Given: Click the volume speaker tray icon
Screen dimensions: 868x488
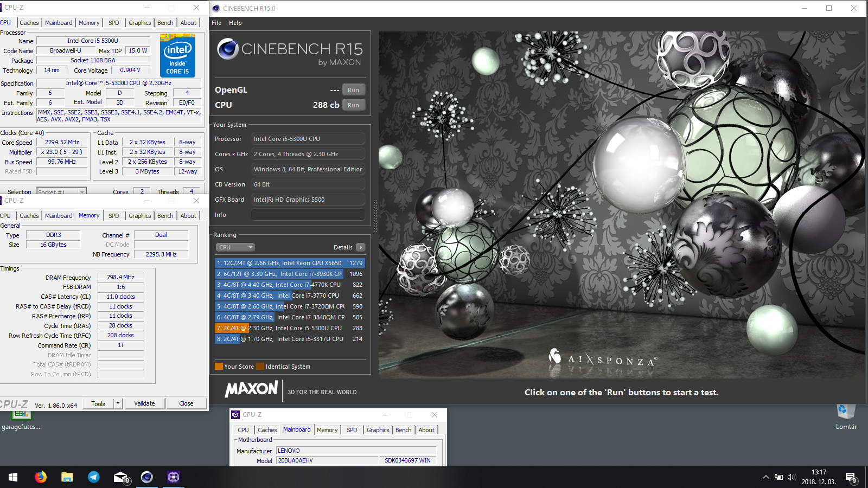Looking at the screenshot, I should (x=791, y=477).
